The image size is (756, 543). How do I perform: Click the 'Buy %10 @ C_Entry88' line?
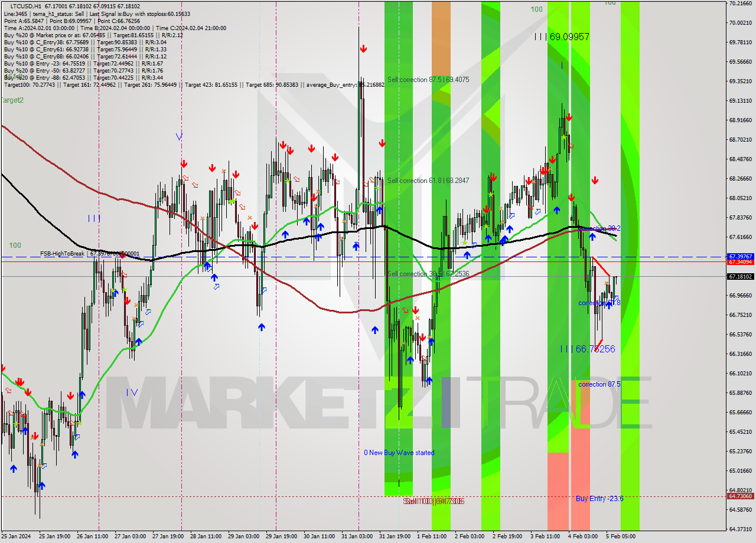click(86, 56)
